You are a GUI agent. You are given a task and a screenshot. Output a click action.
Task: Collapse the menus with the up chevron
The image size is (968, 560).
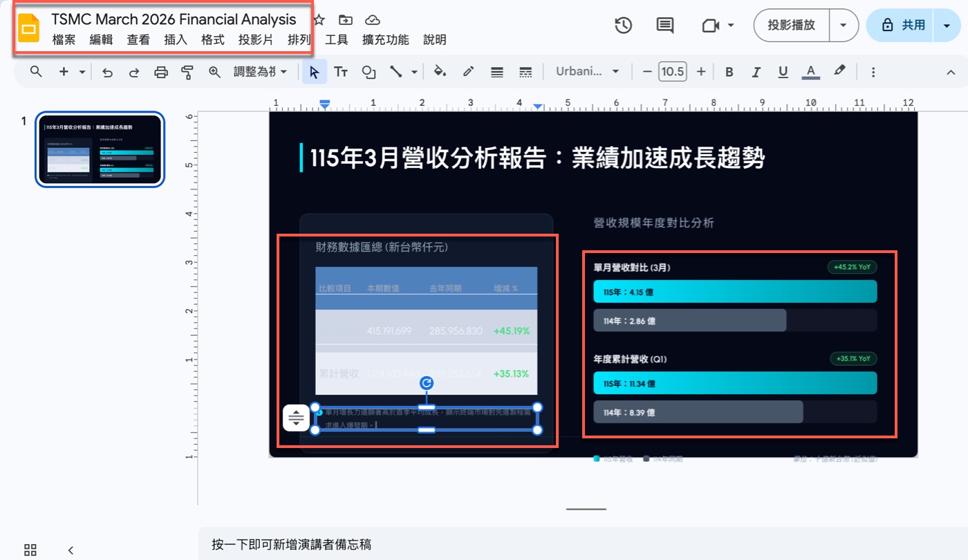click(950, 72)
